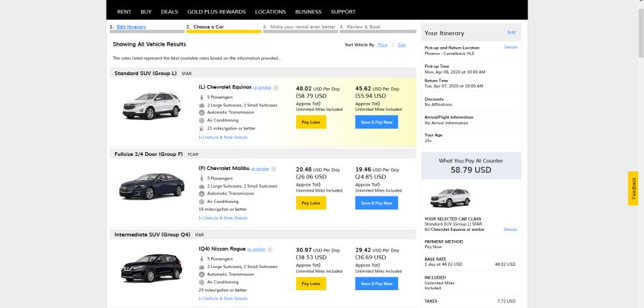
Task: Expand Vehicle & Rate Details for Chevrolet Malibu
Action: [x=223, y=218]
